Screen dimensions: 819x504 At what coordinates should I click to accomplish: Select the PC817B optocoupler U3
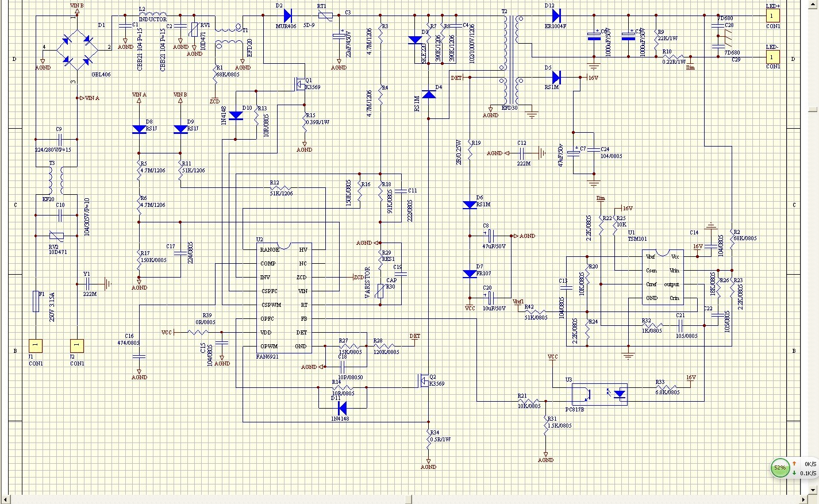click(599, 394)
